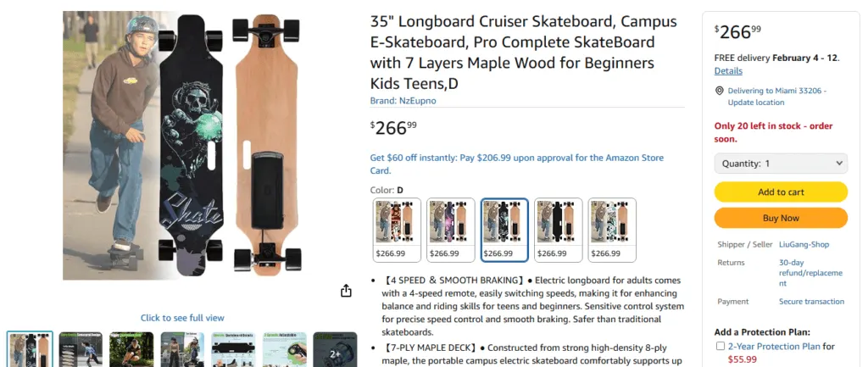Open the '2+' more videos thumbnail
The height and width of the screenshot is (367, 868).
tap(335, 349)
